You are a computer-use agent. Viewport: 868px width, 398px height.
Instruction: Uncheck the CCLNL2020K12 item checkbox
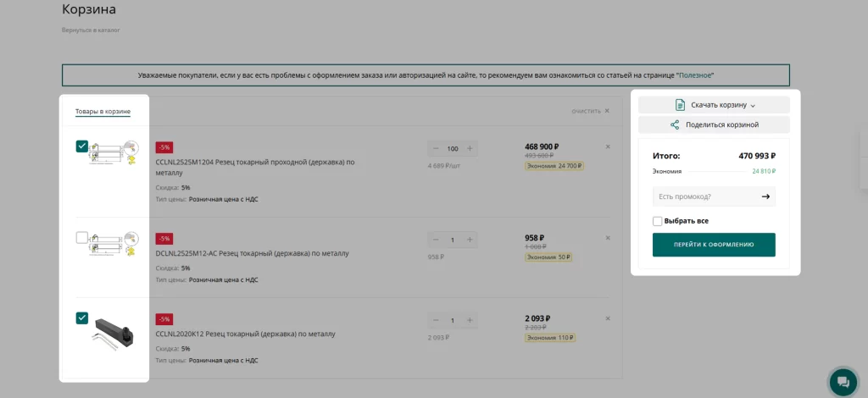coord(82,318)
